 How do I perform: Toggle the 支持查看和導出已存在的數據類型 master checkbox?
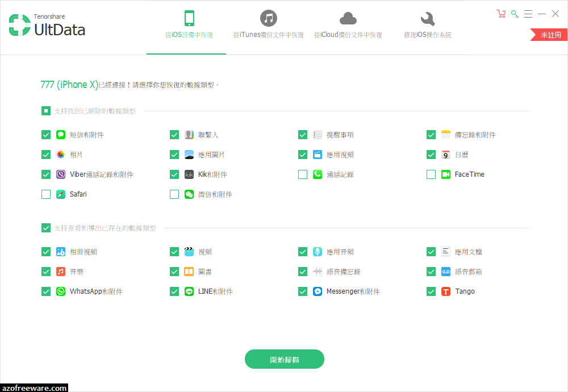[x=46, y=228]
